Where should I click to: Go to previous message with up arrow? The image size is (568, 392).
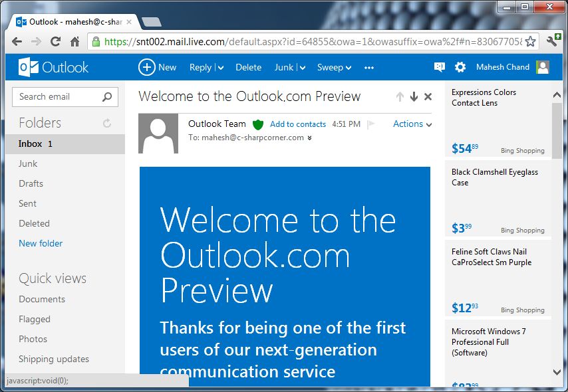(400, 96)
